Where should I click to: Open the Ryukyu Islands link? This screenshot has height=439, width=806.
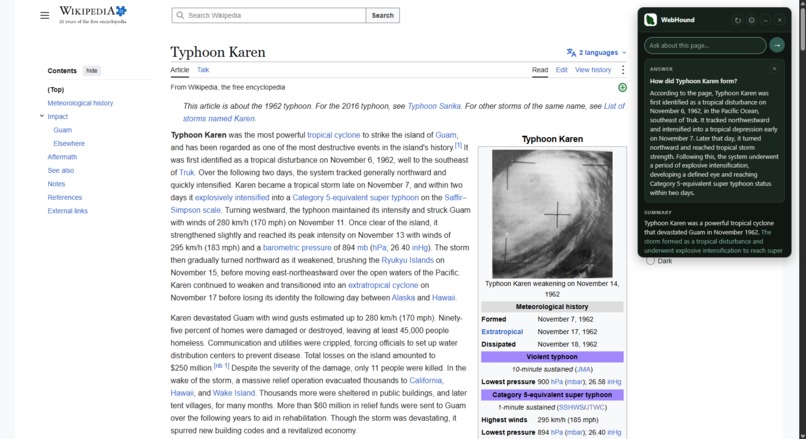pos(408,260)
